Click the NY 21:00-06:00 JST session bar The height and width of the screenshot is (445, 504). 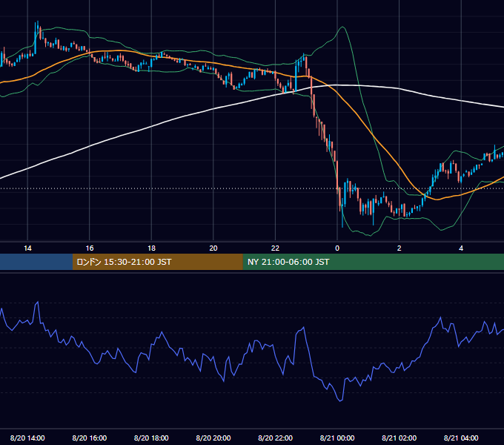pyautogui.click(x=373, y=262)
